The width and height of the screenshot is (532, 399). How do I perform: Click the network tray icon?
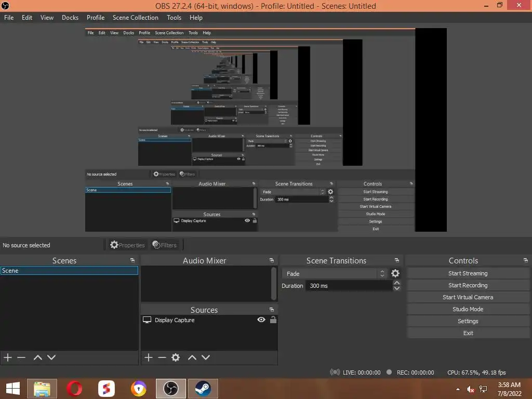pyautogui.click(x=483, y=389)
